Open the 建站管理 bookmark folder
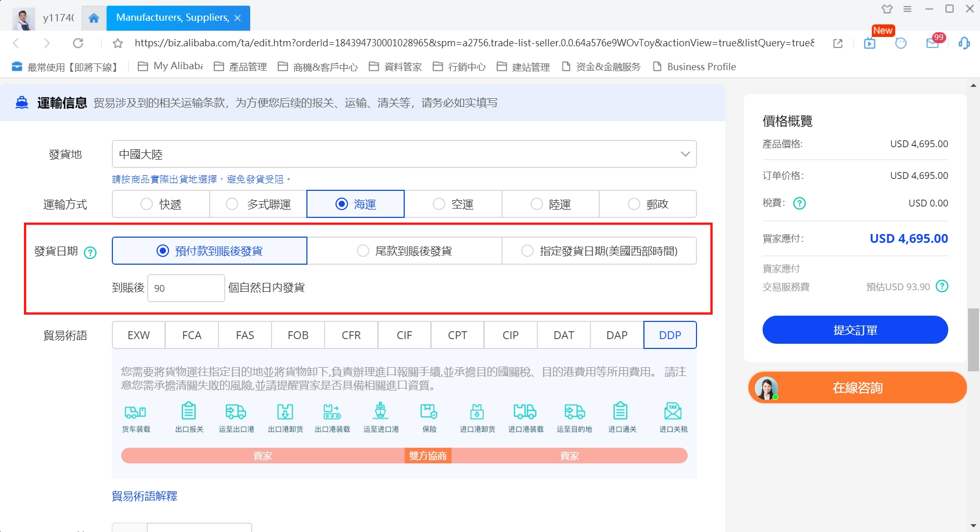The height and width of the screenshot is (532, 980). pos(523,67)
